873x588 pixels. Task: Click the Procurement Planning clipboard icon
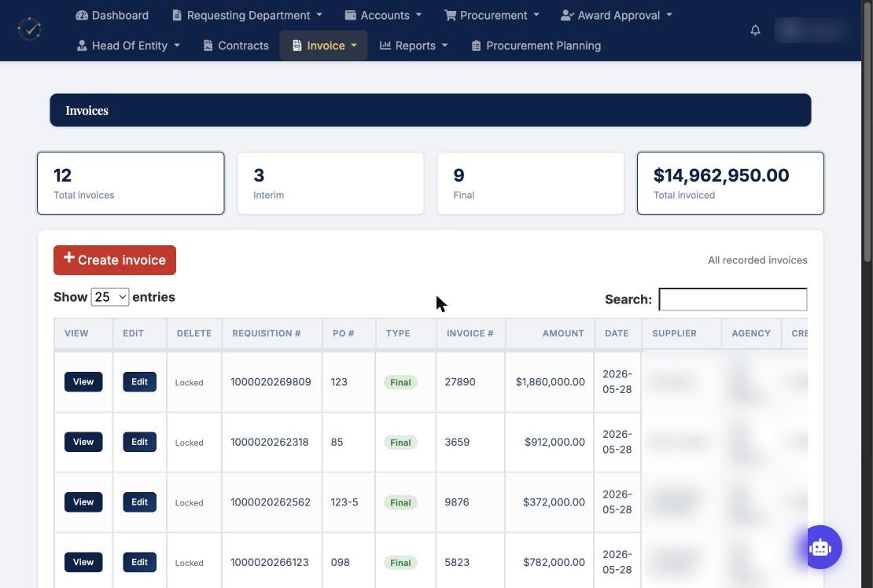coord(476,46)
